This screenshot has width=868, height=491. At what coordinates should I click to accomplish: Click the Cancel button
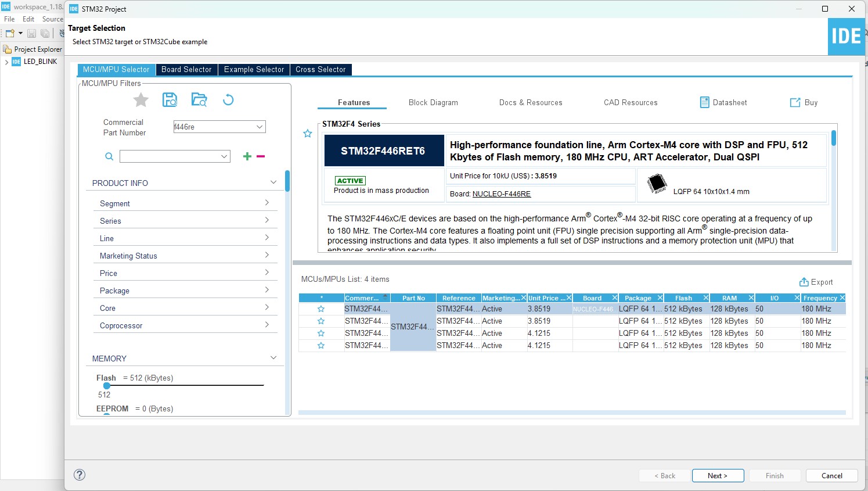tap(831, 475)
